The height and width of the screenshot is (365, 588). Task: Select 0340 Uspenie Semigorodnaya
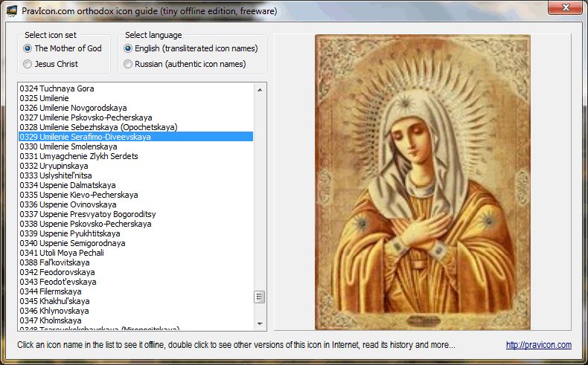(135, 243)
